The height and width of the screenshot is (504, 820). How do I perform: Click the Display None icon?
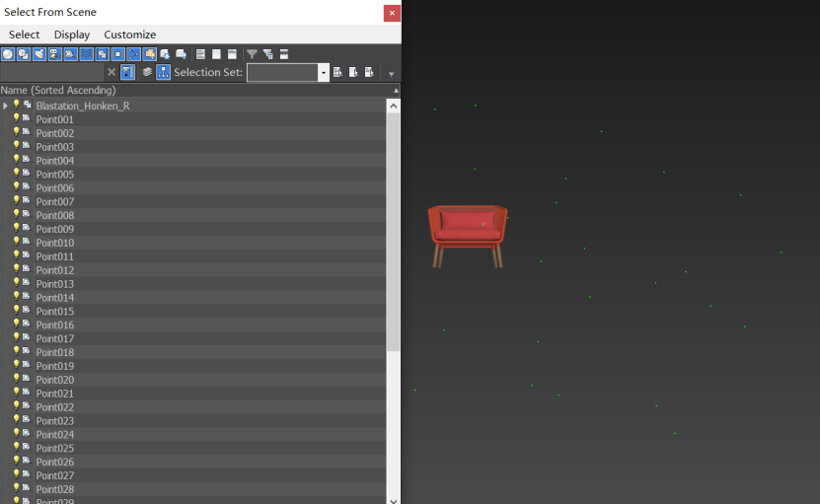point(216,54)
